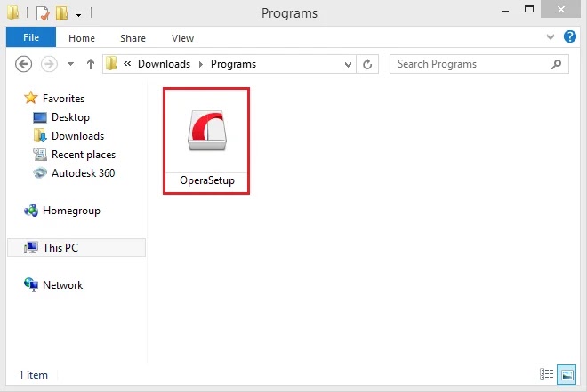The width and height of the screenshot is (587, 392).
Task: Expand the ribbon with the chevron
Action: (551, 36)
